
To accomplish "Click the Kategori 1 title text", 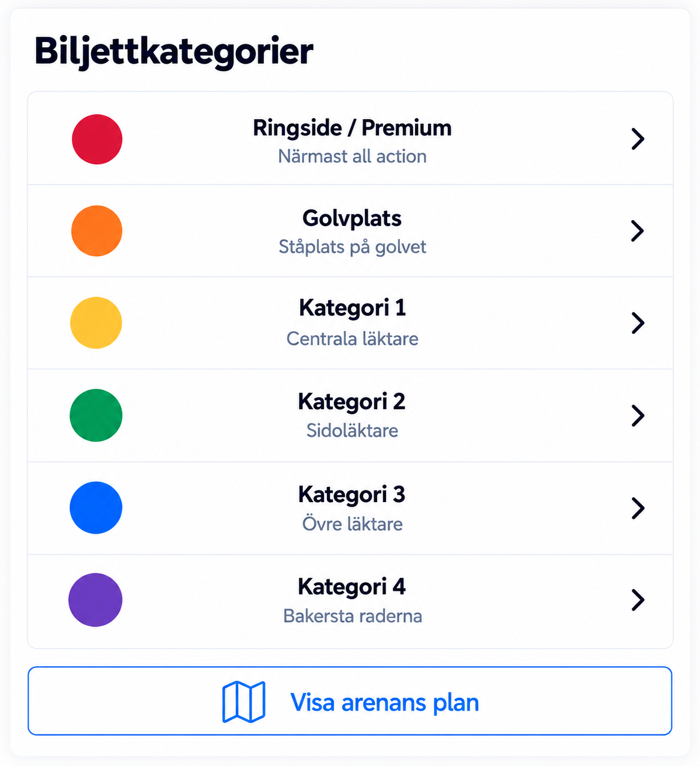I will [352, 308].
